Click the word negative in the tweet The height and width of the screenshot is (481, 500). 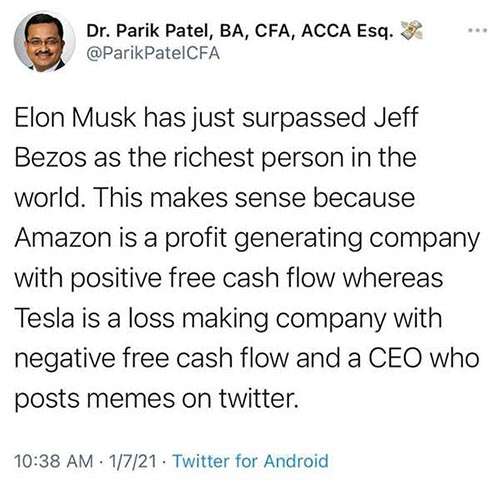click(65, 359)
